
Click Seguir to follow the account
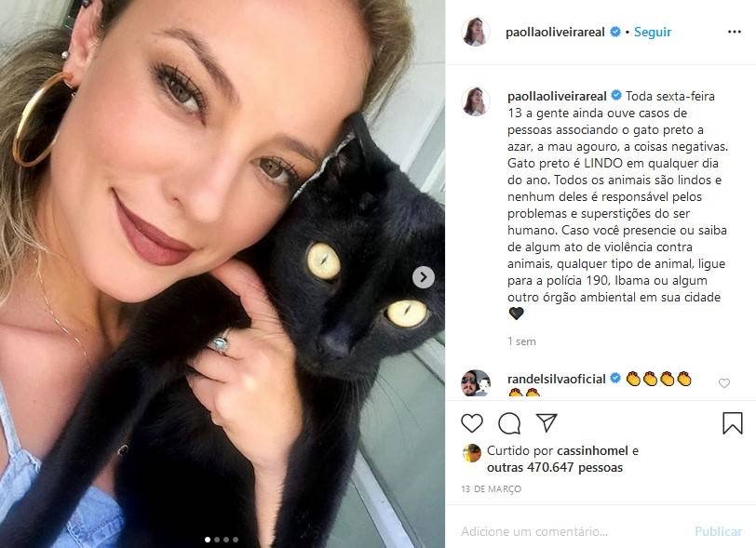[653, 32]
